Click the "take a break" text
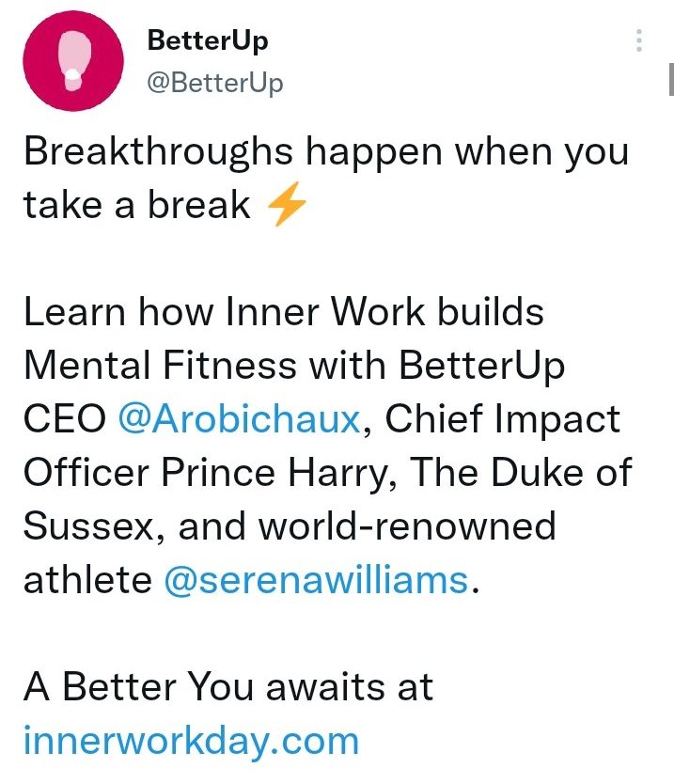The width and height of the screenshot is (674, 784). [x=137, y=205]
